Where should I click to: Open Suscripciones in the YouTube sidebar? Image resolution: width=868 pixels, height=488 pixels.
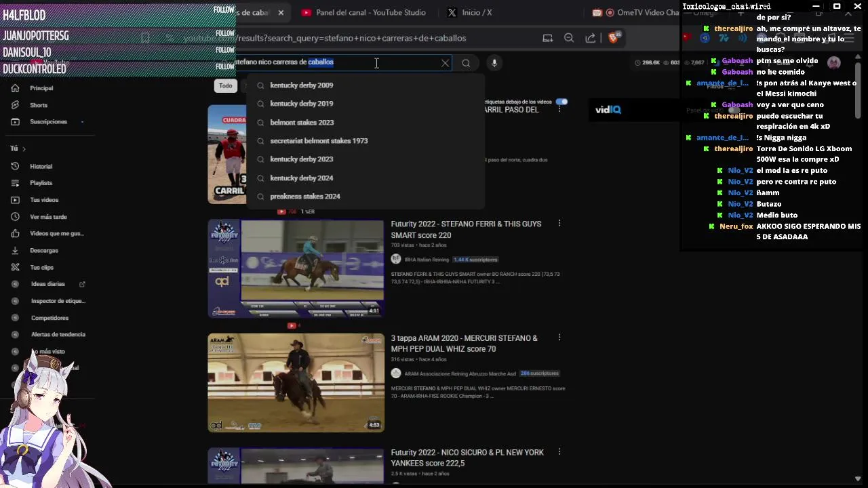[48, 122]
